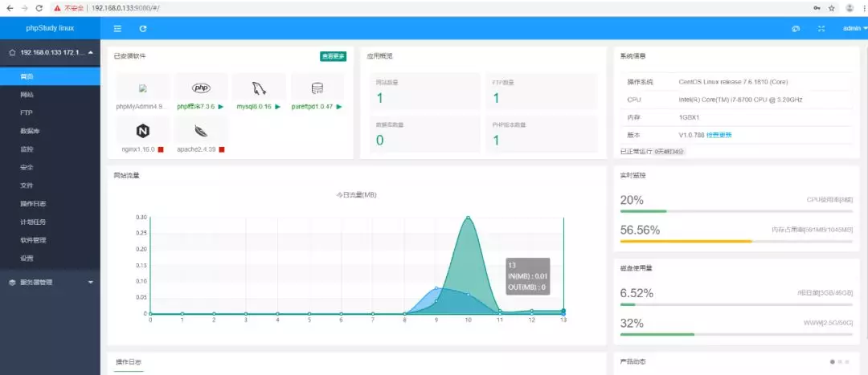
Task: Open the PHP software icon tile
Action: (201, 88)
